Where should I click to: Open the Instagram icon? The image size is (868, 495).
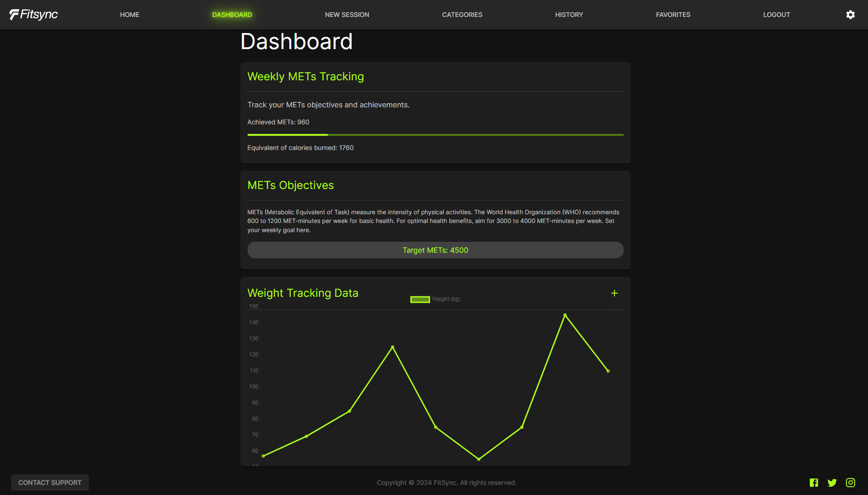tap(851, 483)
